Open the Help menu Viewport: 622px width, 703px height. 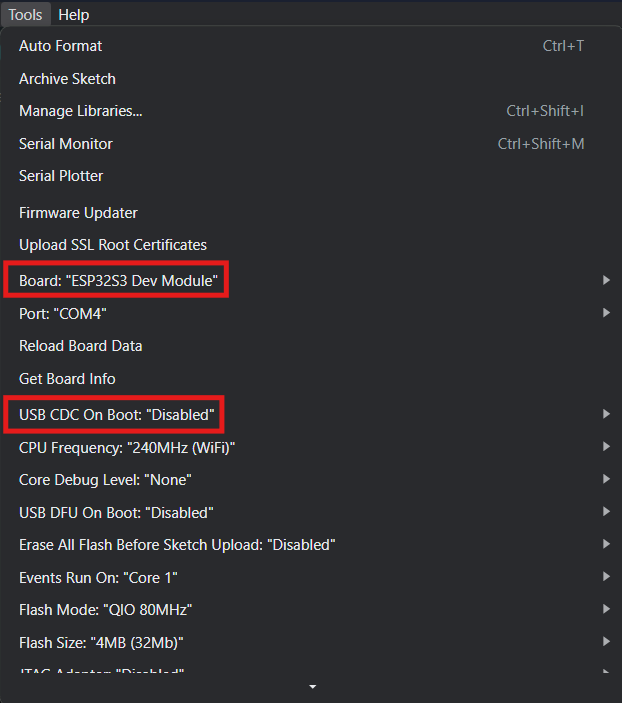[x=73, y=14]
